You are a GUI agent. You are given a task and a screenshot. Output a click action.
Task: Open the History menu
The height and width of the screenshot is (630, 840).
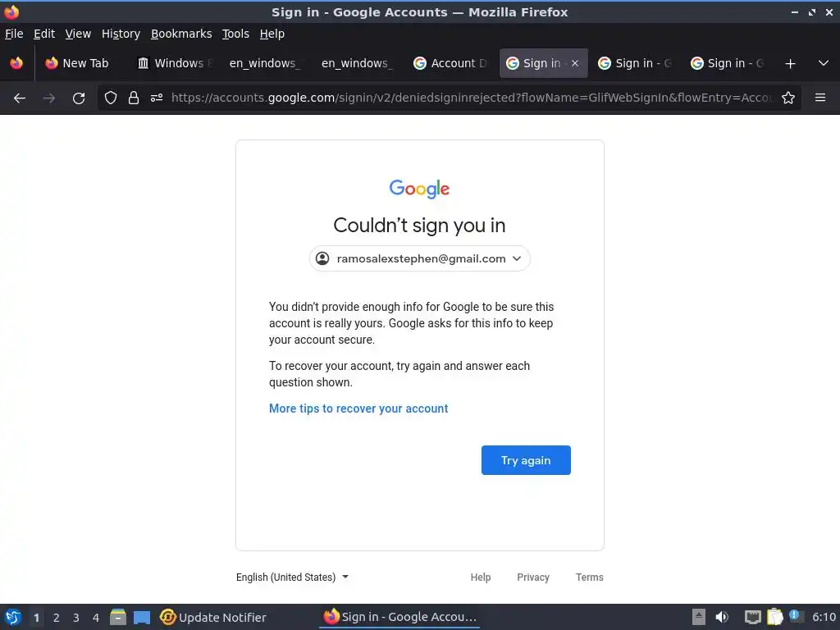[x=121, y=34]
